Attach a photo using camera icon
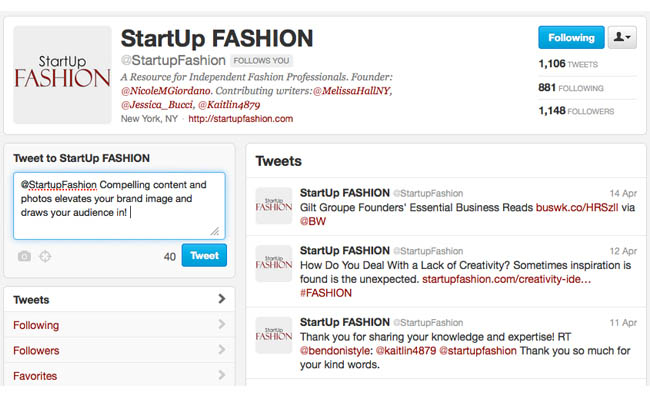650x400 pixels. tap(24, 256)
